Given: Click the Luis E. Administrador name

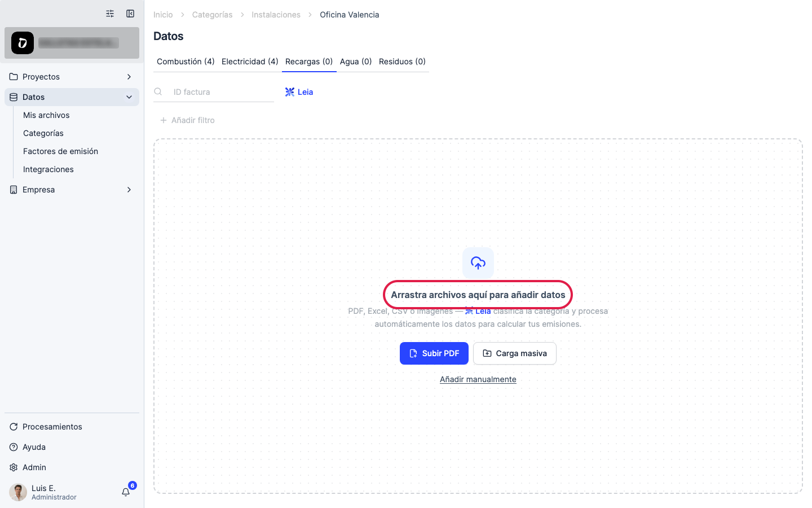Looking at the screenshot, I should tap(54, 492).
